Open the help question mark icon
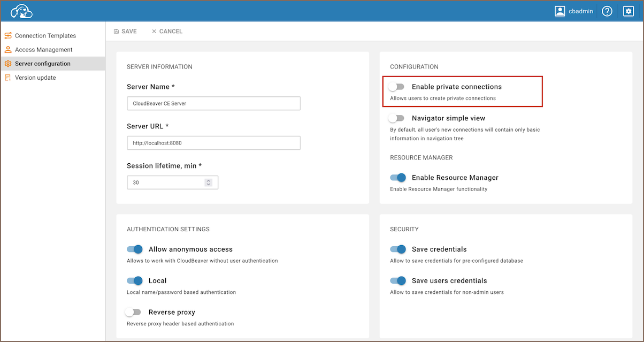 [x=607, y=11]
